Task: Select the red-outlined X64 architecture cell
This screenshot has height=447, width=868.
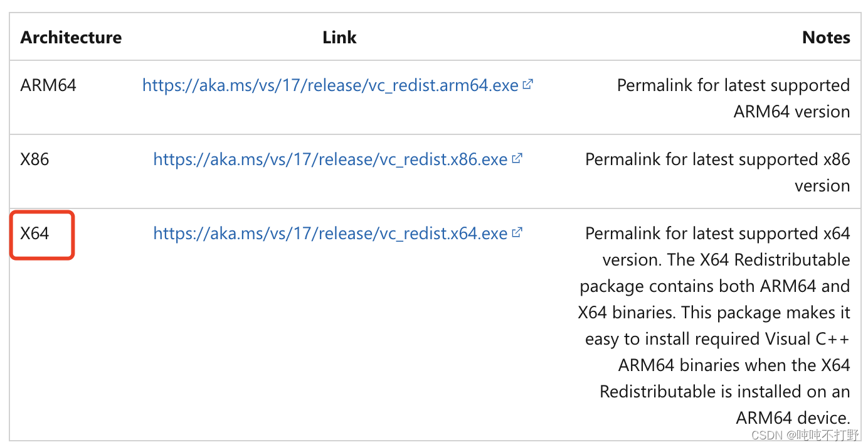Action: pos(42,235)
